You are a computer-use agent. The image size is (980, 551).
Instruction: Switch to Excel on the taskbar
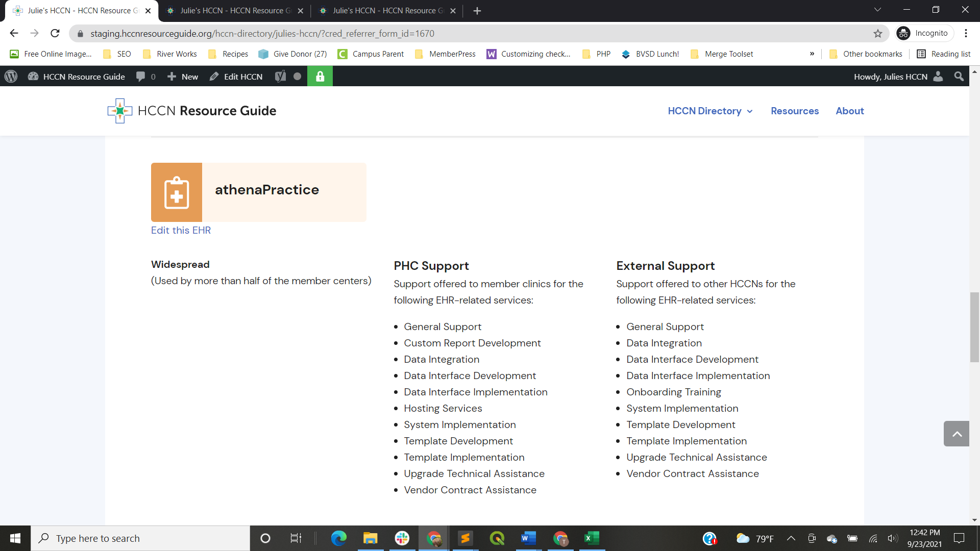pyautogui.click(x=592, y=538)
